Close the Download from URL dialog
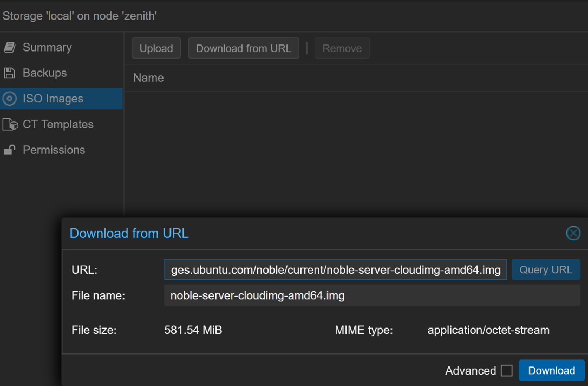 tap(573, 233)
